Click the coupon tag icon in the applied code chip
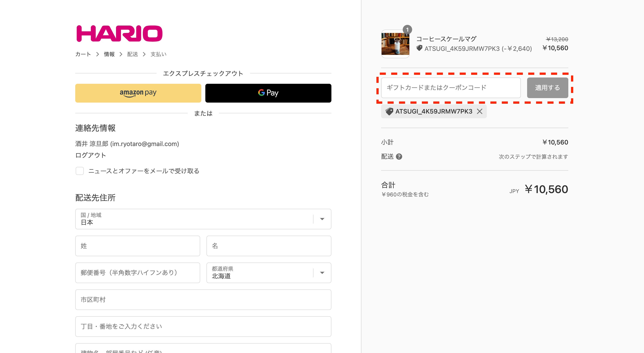Viewport: 644px width, 353px height. click(389, 112)
